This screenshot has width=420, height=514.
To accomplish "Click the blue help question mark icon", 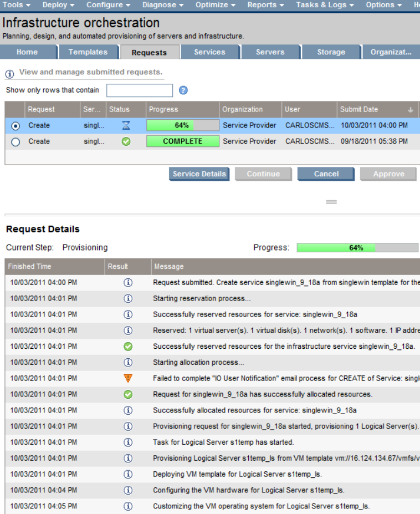I will (183, 90).
